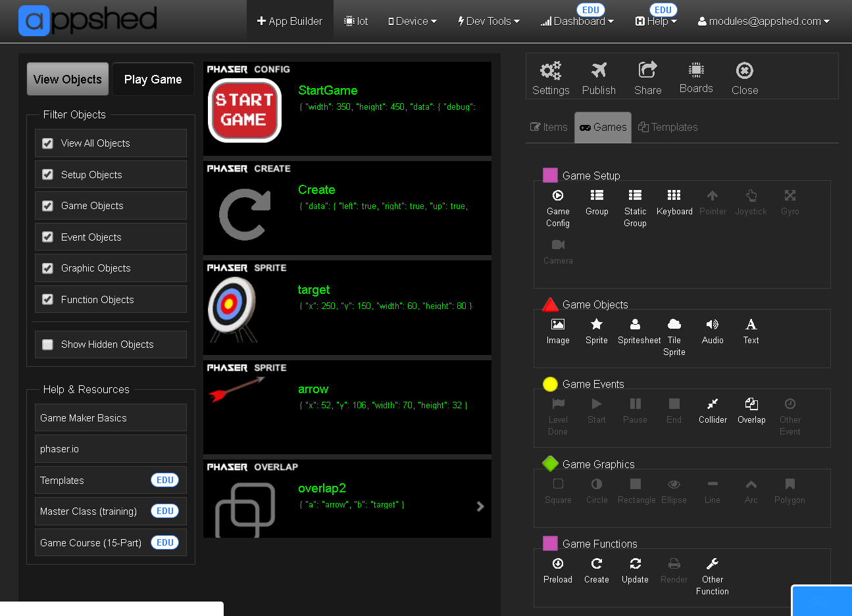Image resolution: width=852 pixels, height=616 pixels.
Task: Switch to the Games tab
Action: point(603,127)
